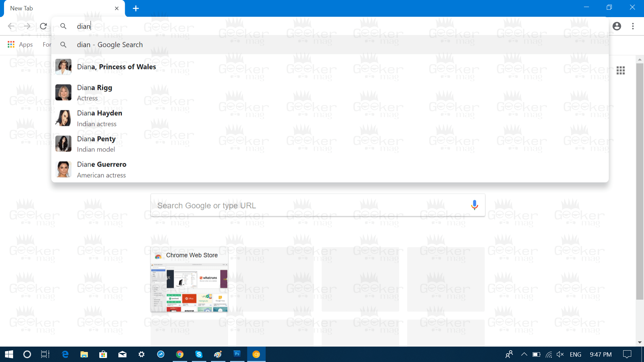Select Diana Rigg Actress suggestion
Screen dimensions: 644x362
coord(330,93)
